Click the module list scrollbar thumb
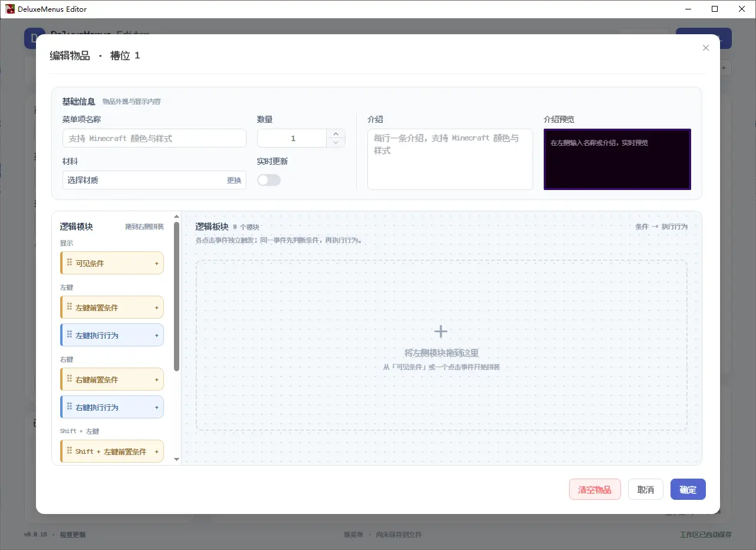The width and height of the screenshot is (756, 550). point(177,296)
